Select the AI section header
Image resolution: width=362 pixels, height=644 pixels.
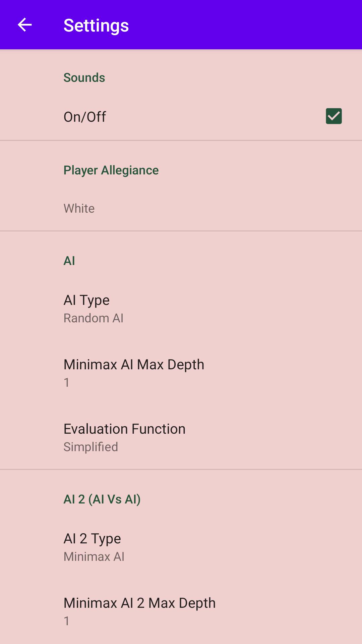69,261
